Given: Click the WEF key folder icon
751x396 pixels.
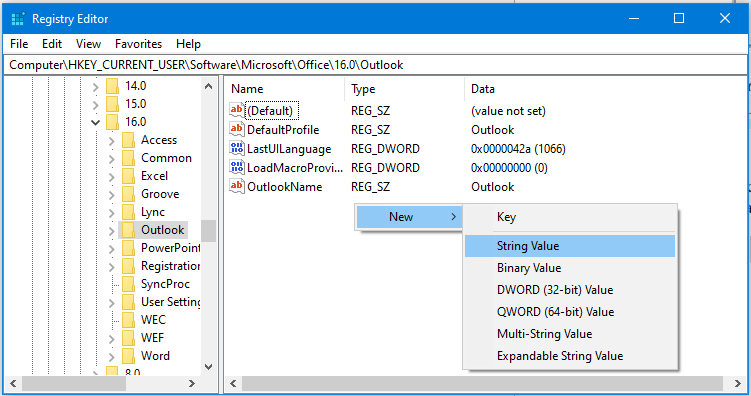Looking at the screenshot, I should (x=128, y=338).
